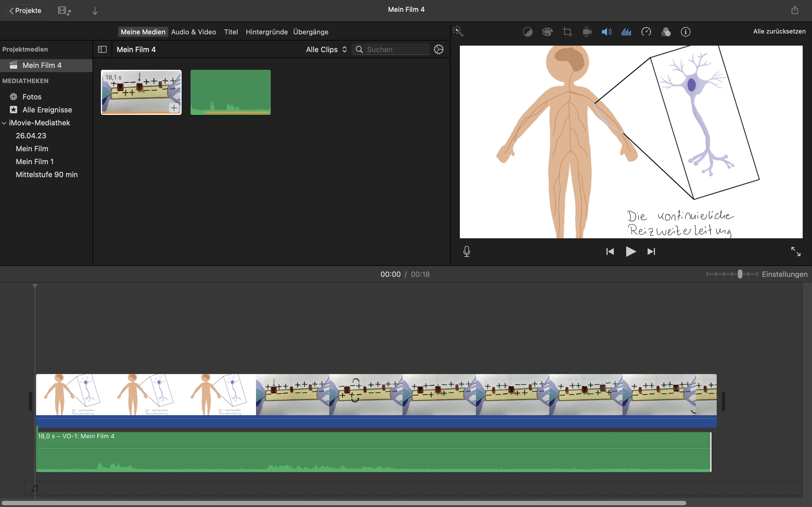Viewport: 812px width, 507px height.
Task: Collapse the iMovie-Mediathek library tree
Action: tap(4, 123)
